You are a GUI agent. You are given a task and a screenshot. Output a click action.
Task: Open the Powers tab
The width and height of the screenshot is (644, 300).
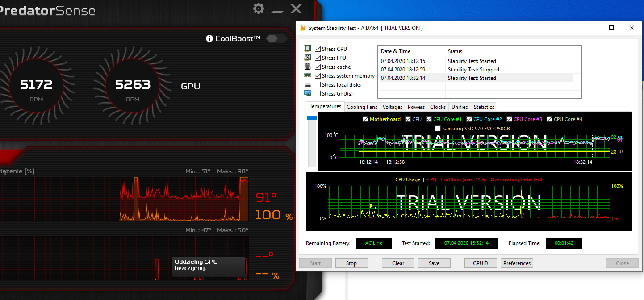click(x=416, y=107)
